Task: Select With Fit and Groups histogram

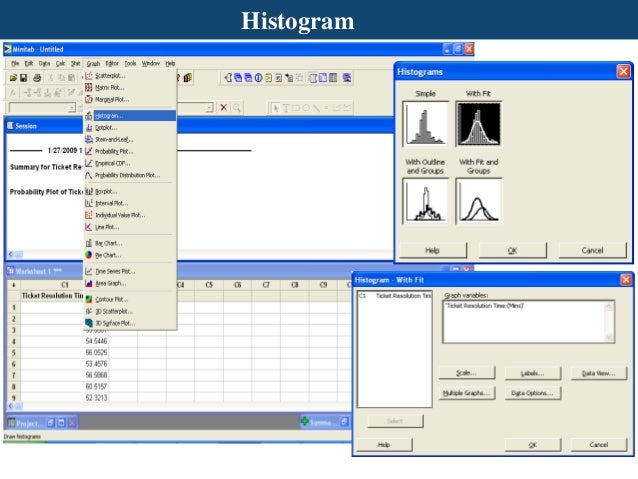Action: pyautogui.click(x=478, y=200)
